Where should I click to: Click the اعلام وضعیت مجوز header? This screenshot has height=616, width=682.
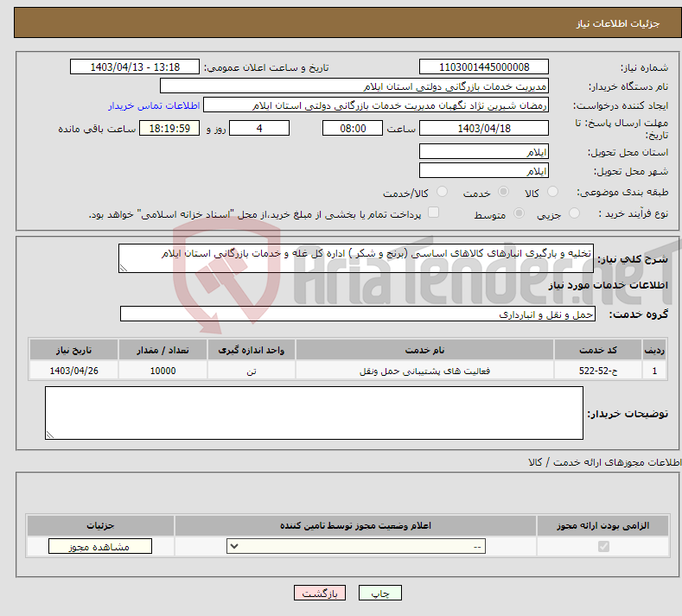click(x=355, y=525)
